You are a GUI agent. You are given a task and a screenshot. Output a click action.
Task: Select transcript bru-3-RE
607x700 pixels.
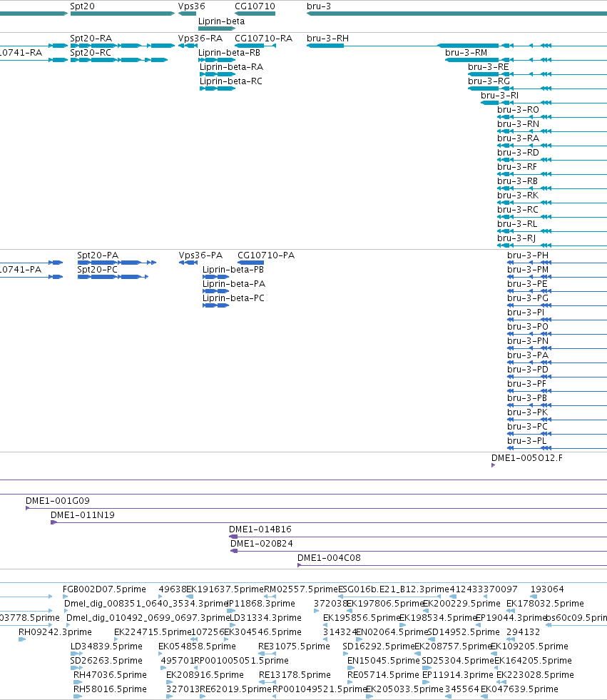(x=489, y=67)
